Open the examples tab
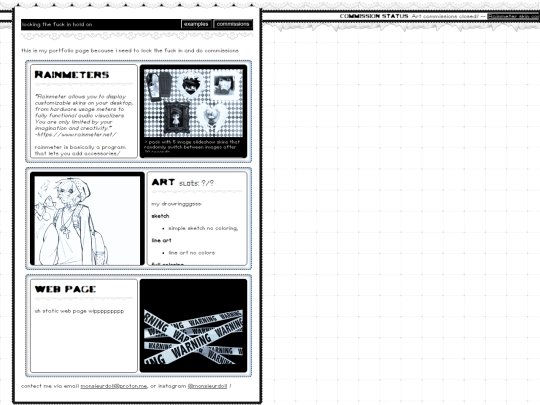Image resolution: width=540 pixels, height=405 pixels. (x=196, y=24)
